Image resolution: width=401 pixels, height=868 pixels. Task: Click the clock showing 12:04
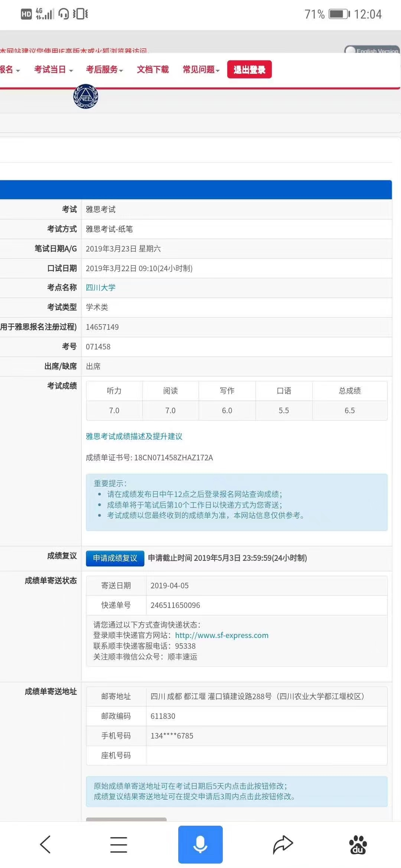click(x=368, y=14)
